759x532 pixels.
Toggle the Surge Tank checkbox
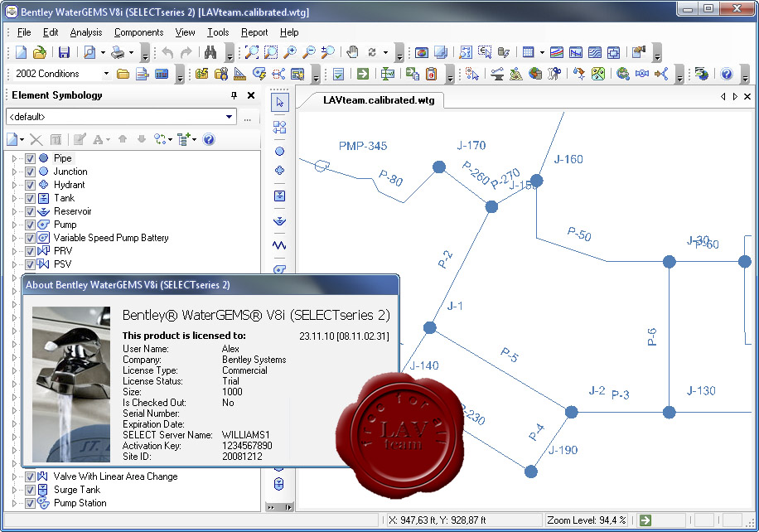tap(30, 490)
